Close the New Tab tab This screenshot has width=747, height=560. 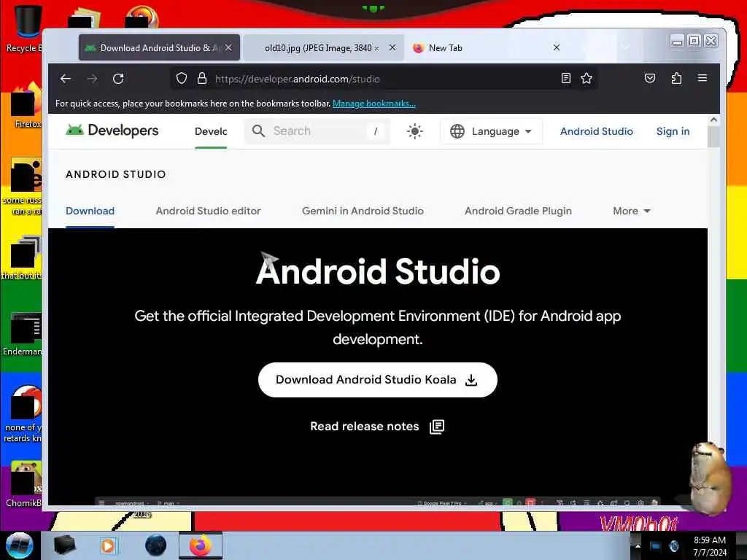coord(557,47)
